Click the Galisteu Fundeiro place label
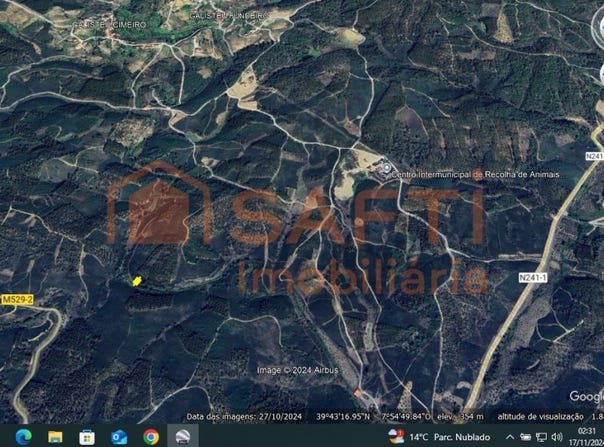 228,16
